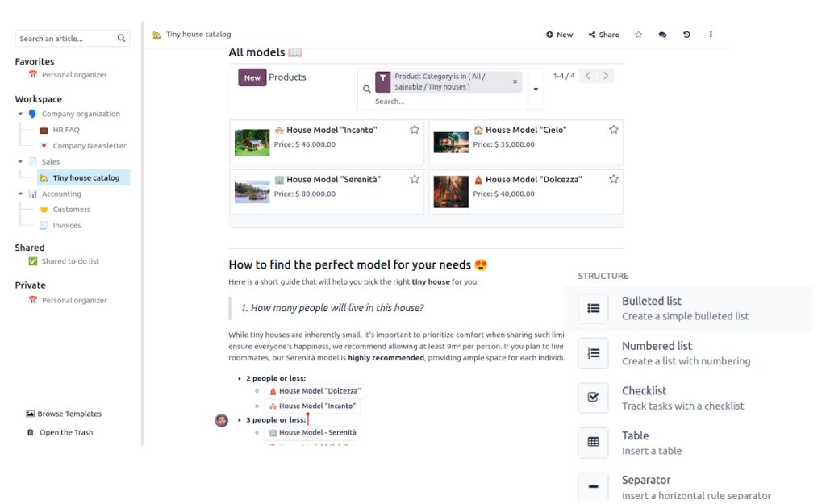This screenshot has width=826, height=504.
Task: Collapse the Accounting tree node
Action: click(x=20, y=194)
